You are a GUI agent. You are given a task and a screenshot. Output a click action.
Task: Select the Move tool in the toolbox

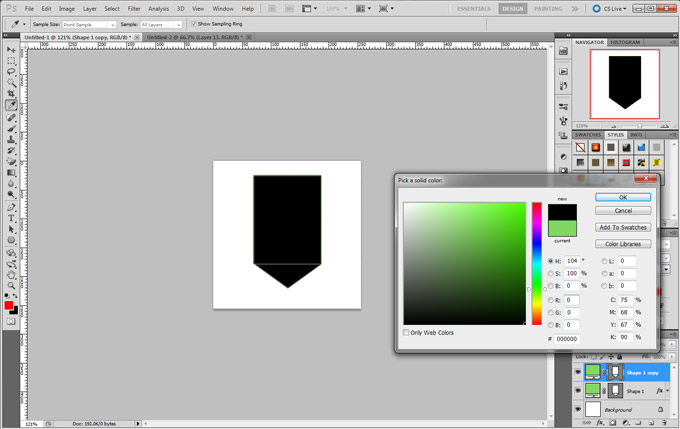pyautogui.click(x=11, y=50)
